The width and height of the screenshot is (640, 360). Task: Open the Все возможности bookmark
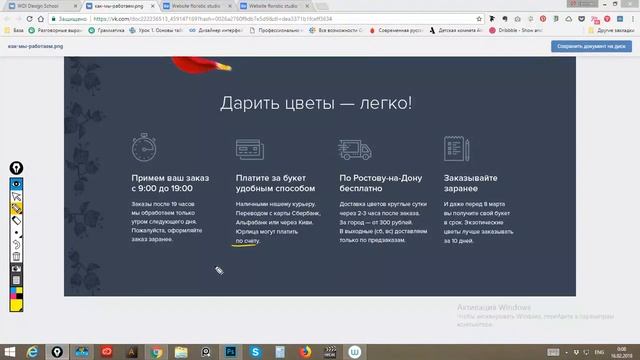coord(336,30)
